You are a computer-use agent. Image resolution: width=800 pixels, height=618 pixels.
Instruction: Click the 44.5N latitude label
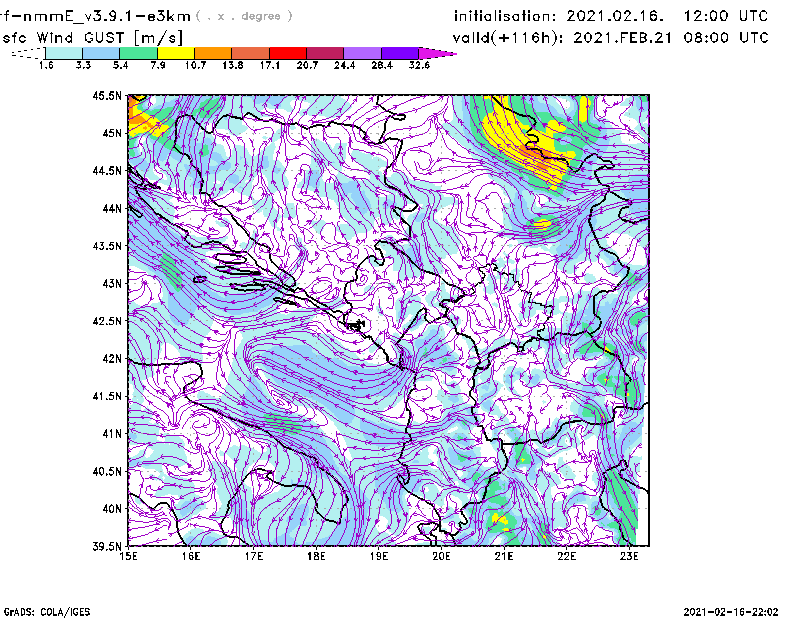pos(107,170)
